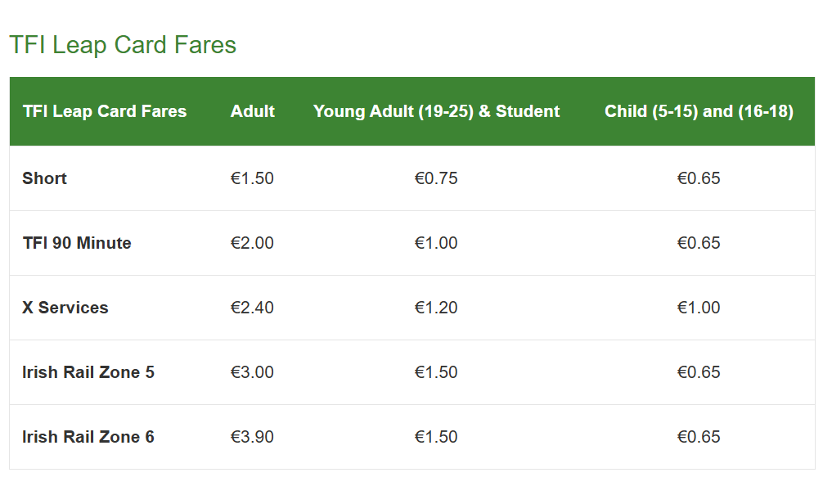Click the X Services row label
This screenshot has height=504, width=832.
click(65, 308)
